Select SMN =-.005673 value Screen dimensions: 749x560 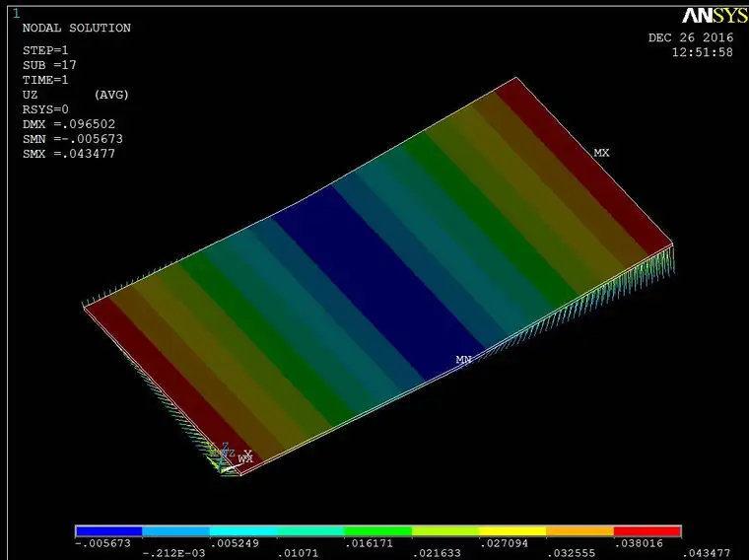click(x=73, y=139)
